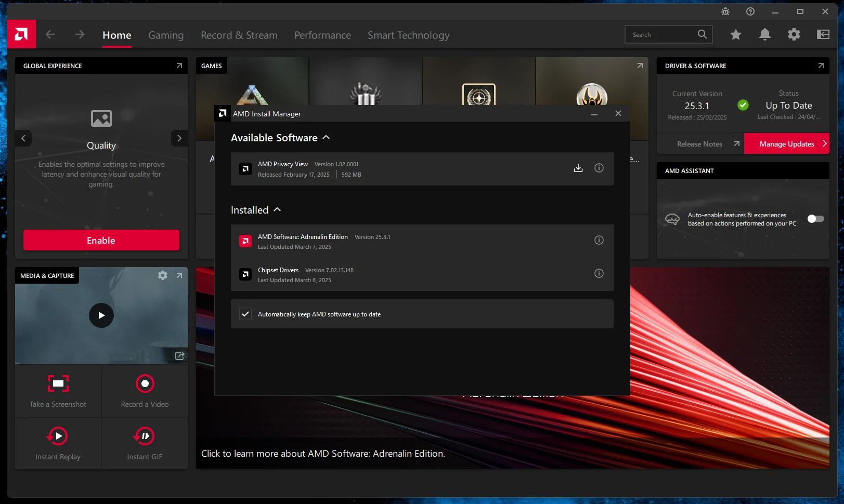Uncheck automatically keep AMD software up to date
Screen dimensions: 844x504
(245, 314)
